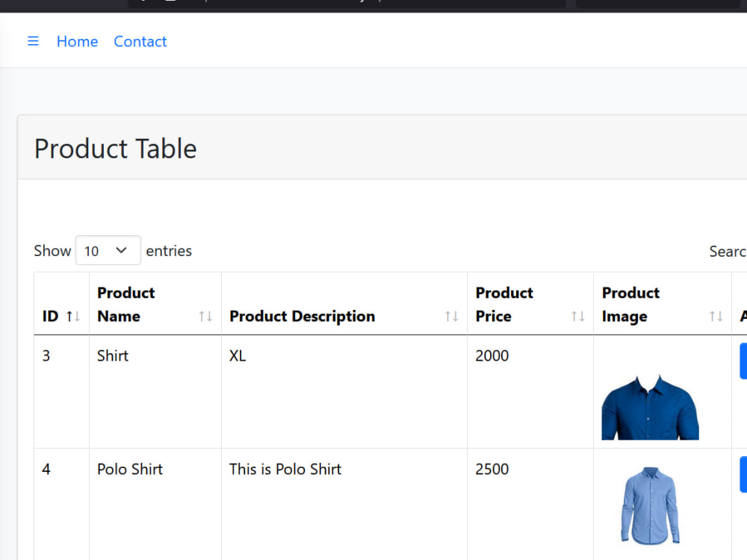Select the 'XL' description cell

pos(344,392)
